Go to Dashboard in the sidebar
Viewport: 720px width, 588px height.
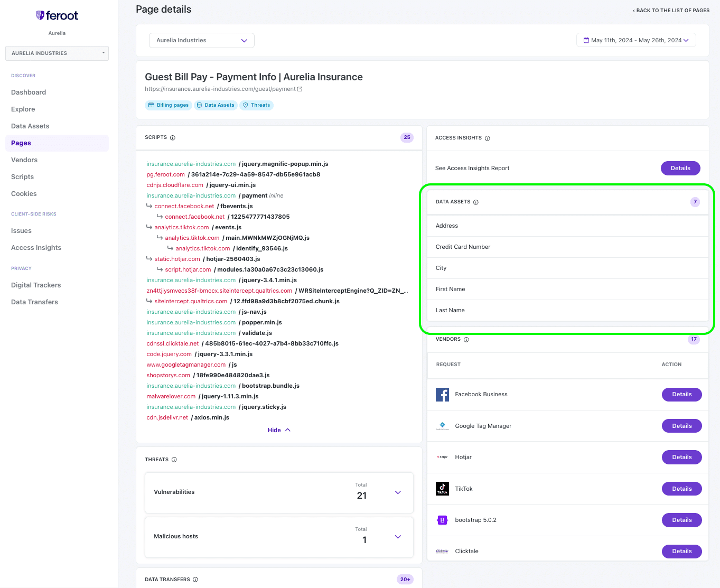tap(29, 92)
